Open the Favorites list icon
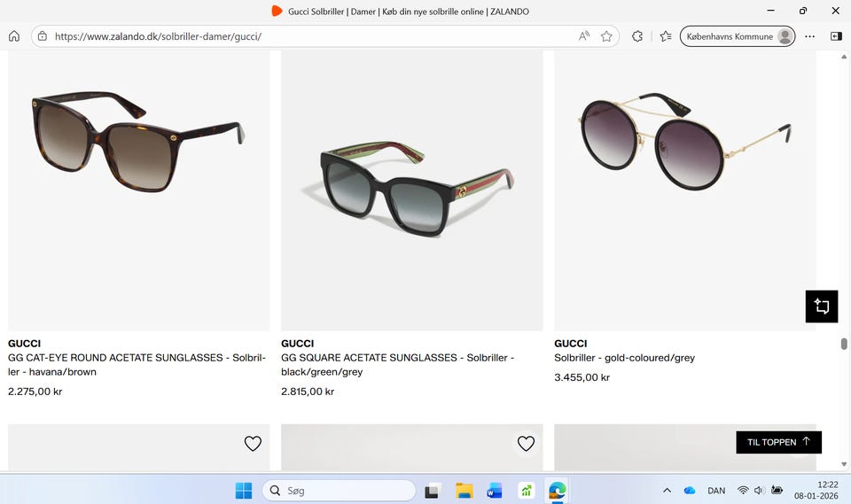The image size is (851, 504). [666, 36]
